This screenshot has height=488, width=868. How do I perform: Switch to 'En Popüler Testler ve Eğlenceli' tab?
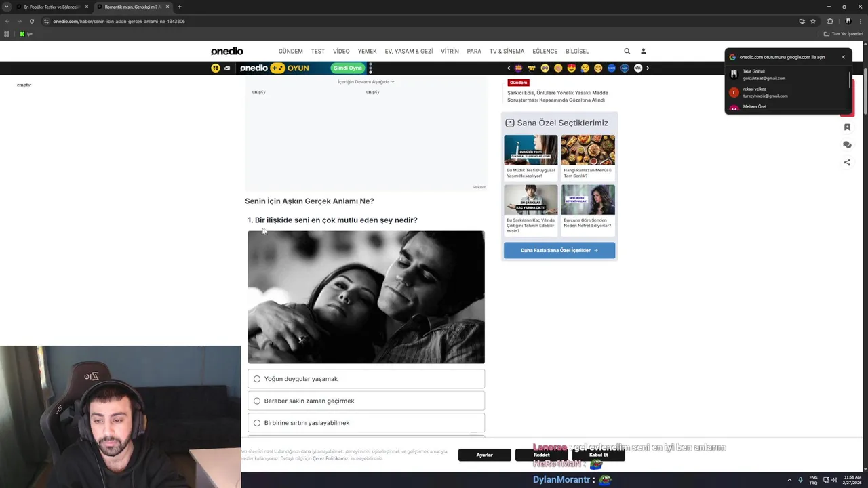click(52, 7)
